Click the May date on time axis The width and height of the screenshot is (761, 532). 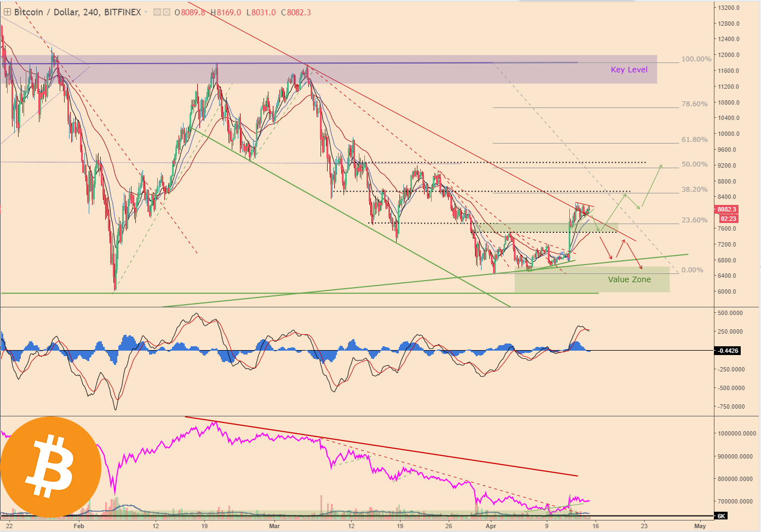point(700,526)
